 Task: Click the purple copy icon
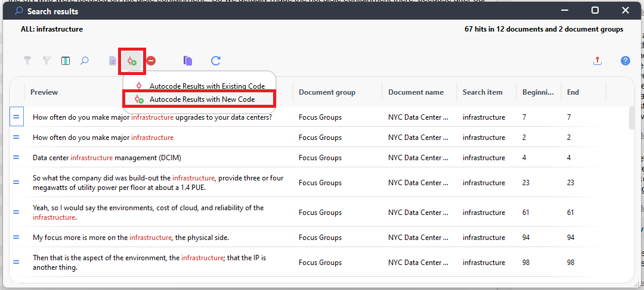(x=188, y=61)
